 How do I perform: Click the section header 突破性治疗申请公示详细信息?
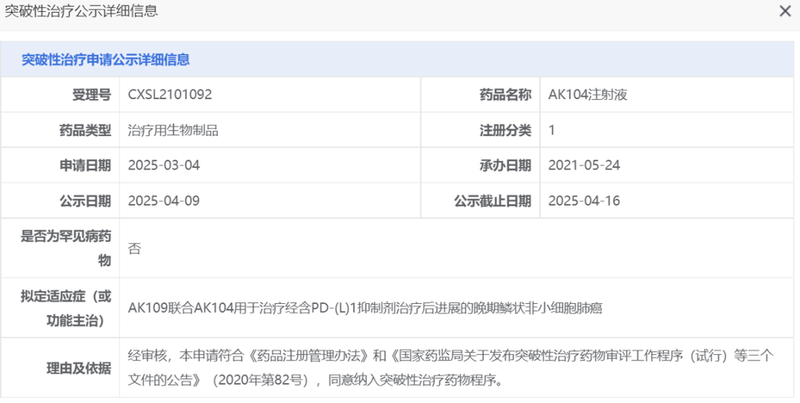click(x=106, y=60)
